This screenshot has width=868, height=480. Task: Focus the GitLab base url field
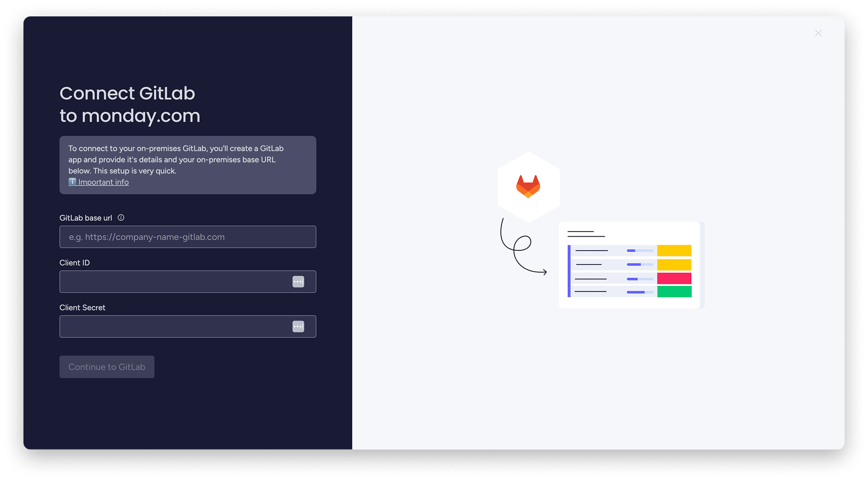click(x=188, y=237)
